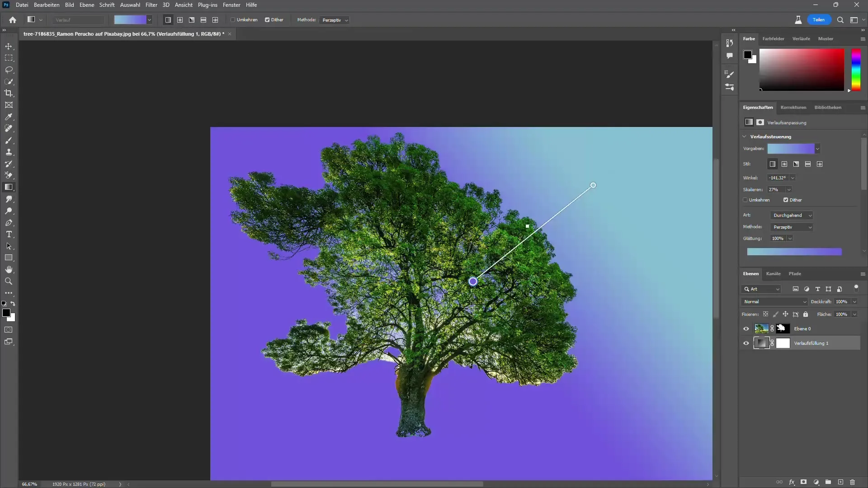The height and width of the screenshot is (488, 868).
Task: Select the Crop tool
Action: point(9,94)
